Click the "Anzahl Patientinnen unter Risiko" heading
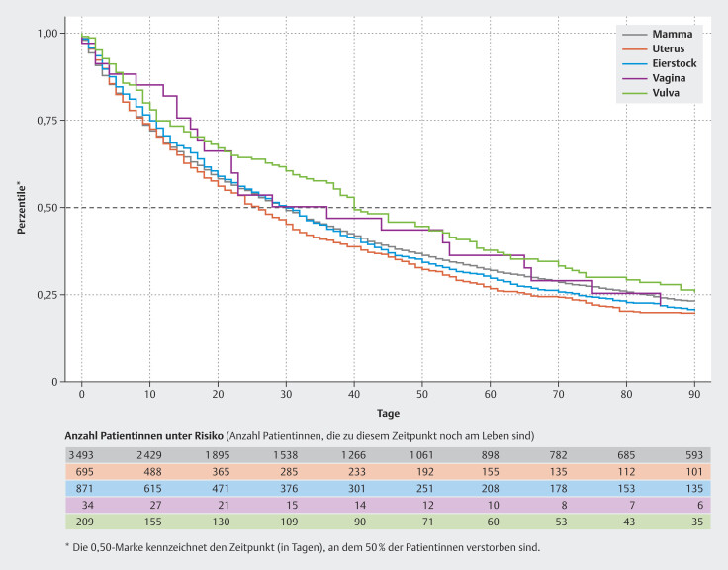 pos(145,433)
